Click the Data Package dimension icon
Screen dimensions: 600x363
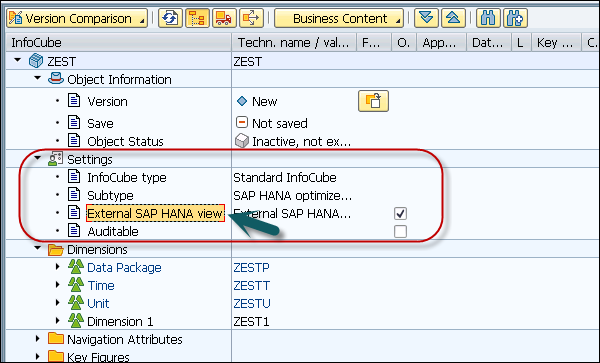(76, 267)
